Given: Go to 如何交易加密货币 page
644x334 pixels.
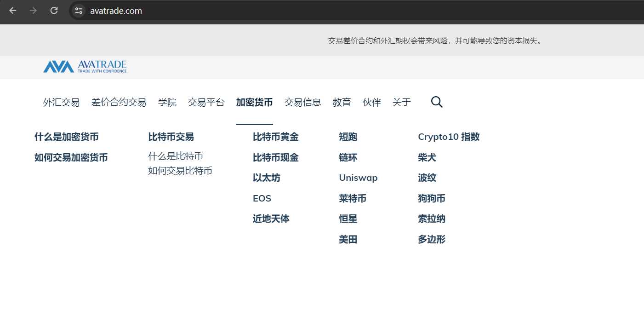Looking at the screenshot, I should (x=71, y=158).
